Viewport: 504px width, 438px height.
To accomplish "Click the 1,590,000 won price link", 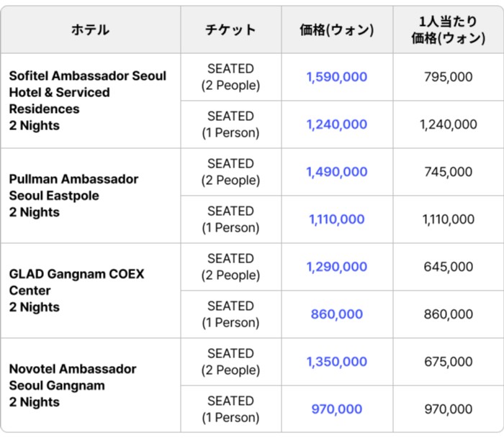I will 336,77.
